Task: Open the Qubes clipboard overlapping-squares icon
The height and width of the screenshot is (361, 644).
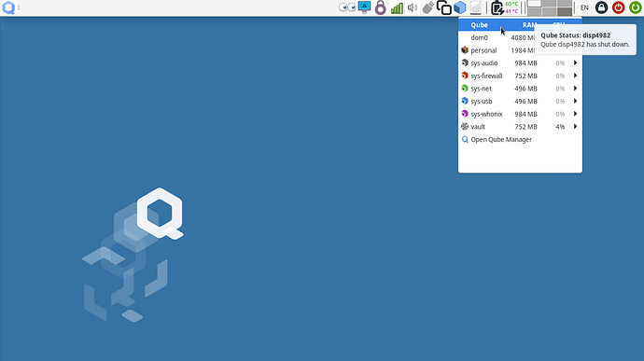Action: 444,7
